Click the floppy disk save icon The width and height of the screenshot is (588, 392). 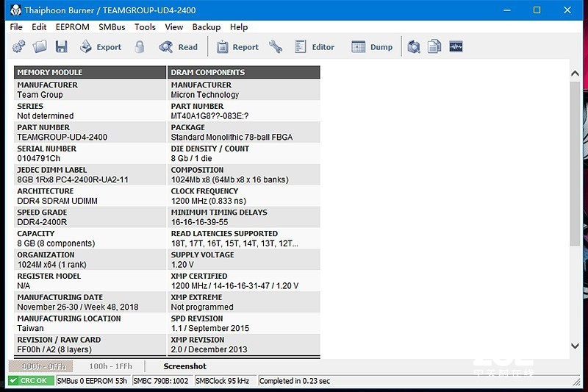pos(61,47)
